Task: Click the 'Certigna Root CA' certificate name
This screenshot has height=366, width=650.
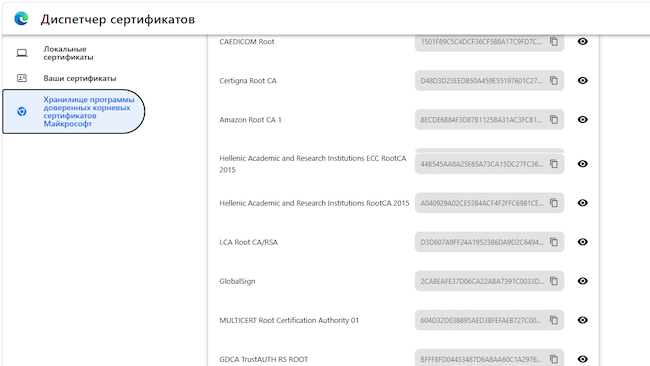Action: tap(248, 80)
